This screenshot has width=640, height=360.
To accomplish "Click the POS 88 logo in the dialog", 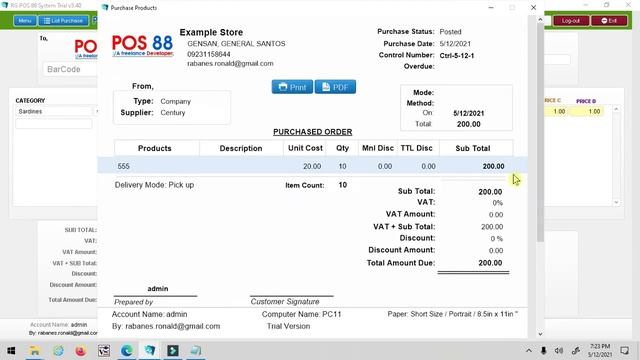I will [142, 45].
